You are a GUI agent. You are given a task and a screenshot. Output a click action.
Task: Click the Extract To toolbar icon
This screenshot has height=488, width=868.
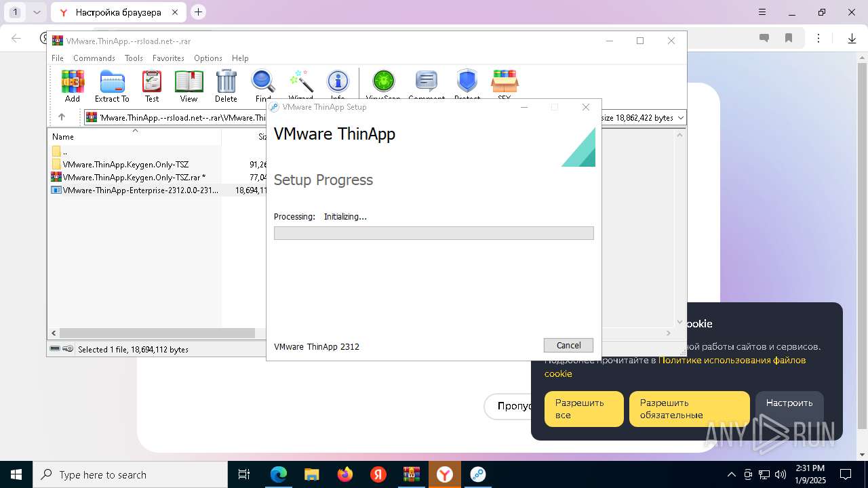[x=112, y=86]
